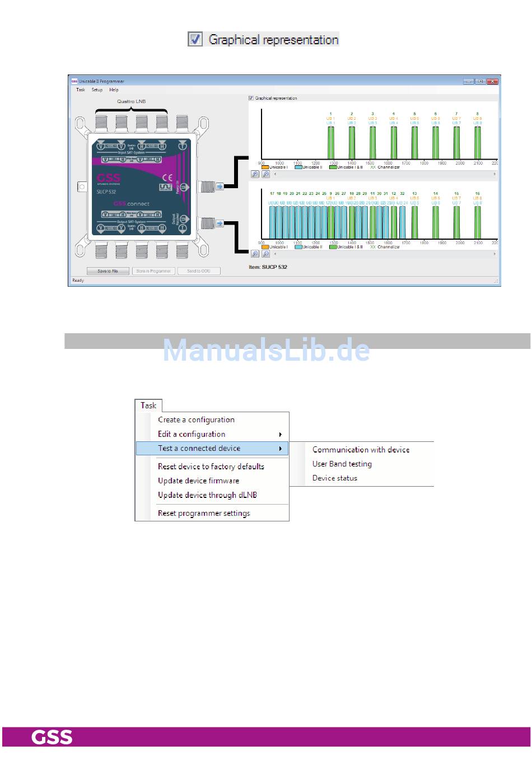Screen dimensions: 532x760
Task: Toggle the Graphical representation checkbox inside the Programmer window
Action: tap(251, 98)
